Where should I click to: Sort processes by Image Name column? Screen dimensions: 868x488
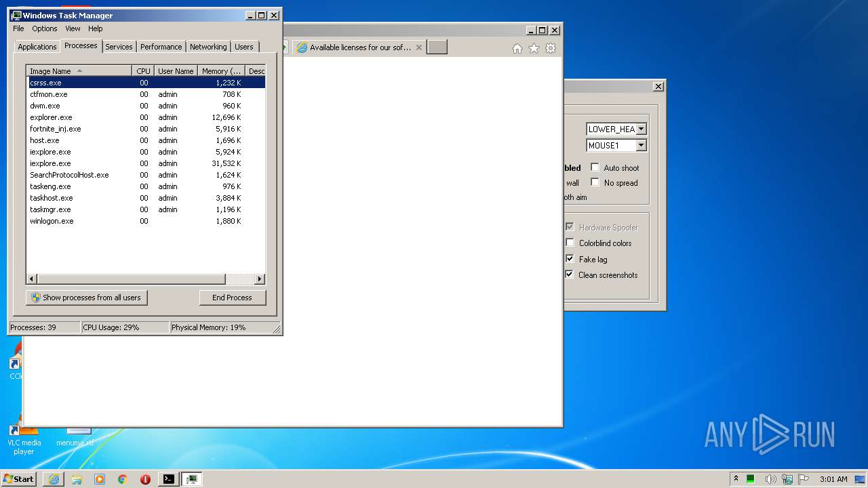tap(79, 70)
